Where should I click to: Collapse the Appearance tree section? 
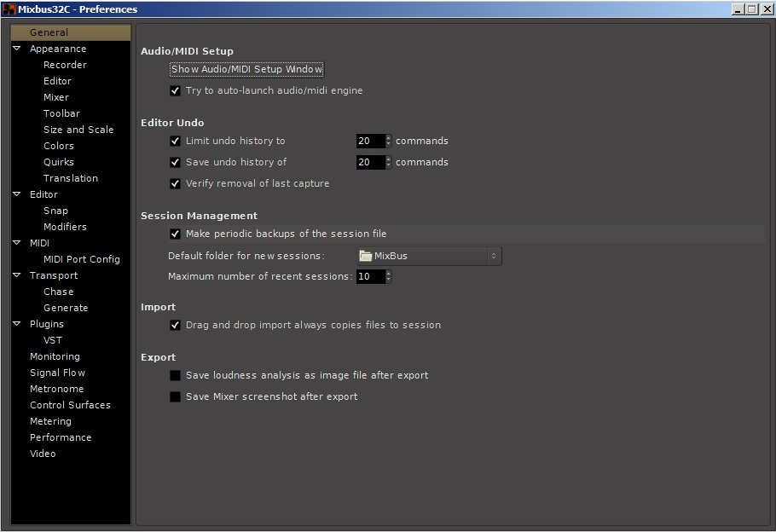point(17,49)
